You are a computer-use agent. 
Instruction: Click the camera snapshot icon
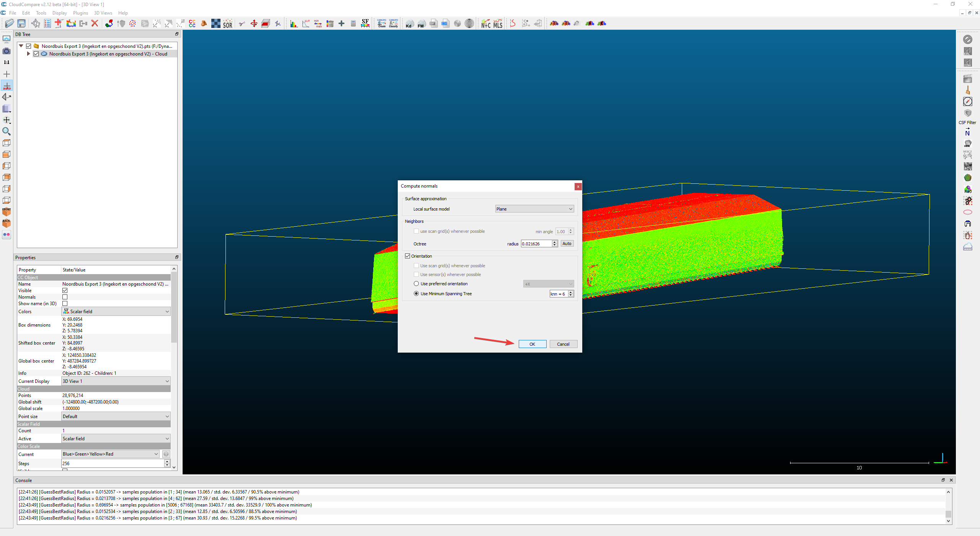point(7,51)
